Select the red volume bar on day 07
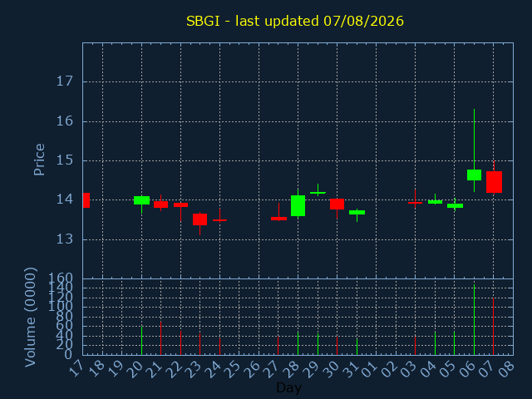The width and height of the screenshot is (532, 399). [x=493, y=327]
